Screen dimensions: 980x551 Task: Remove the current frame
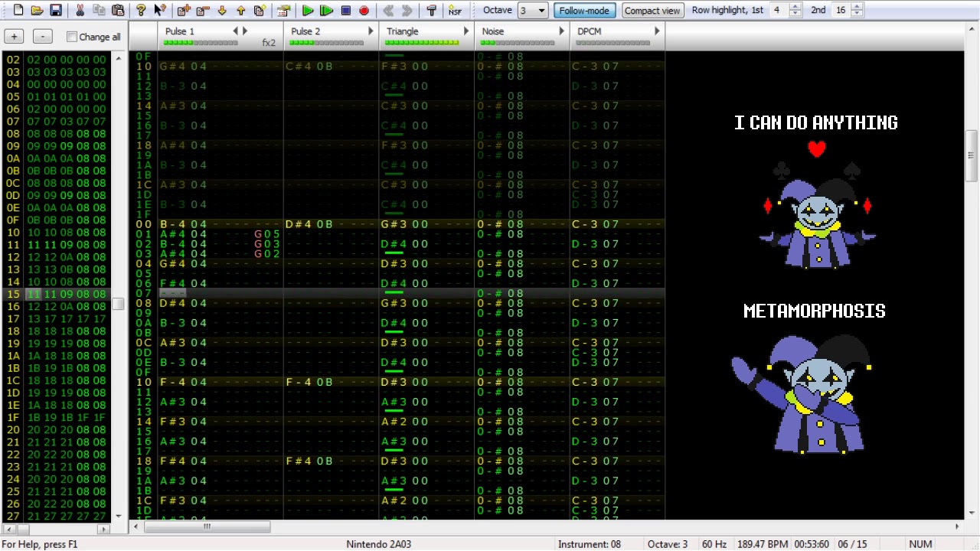203,11
